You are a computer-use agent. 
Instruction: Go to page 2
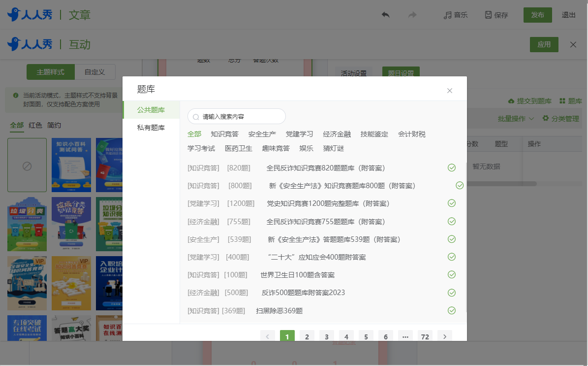[307, 336]
